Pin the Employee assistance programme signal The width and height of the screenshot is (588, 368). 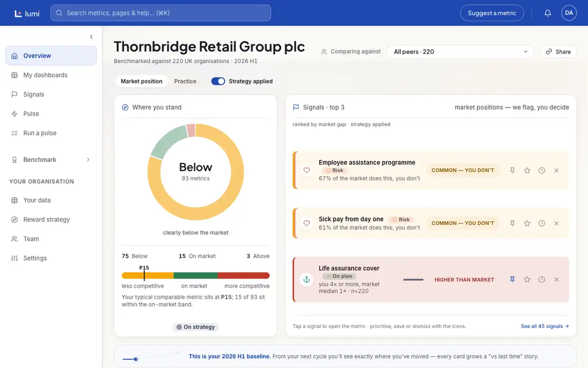512,170
